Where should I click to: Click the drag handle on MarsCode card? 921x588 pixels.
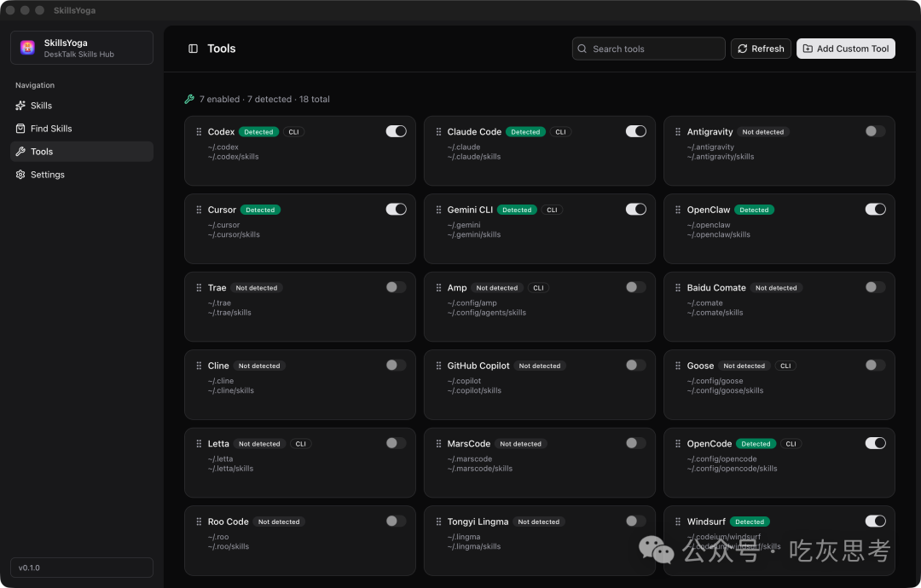(438, 444)
